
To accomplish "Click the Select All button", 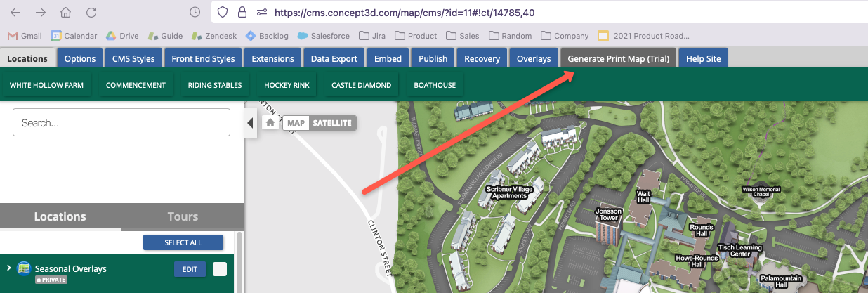I will [x=183, y=242].
